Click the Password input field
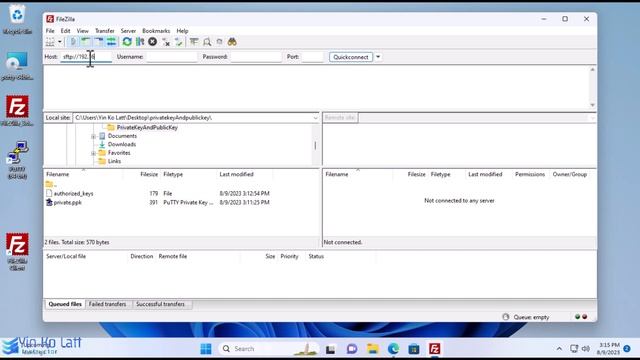The width and height of the screenshot is (640, 360). coord(256,57)
